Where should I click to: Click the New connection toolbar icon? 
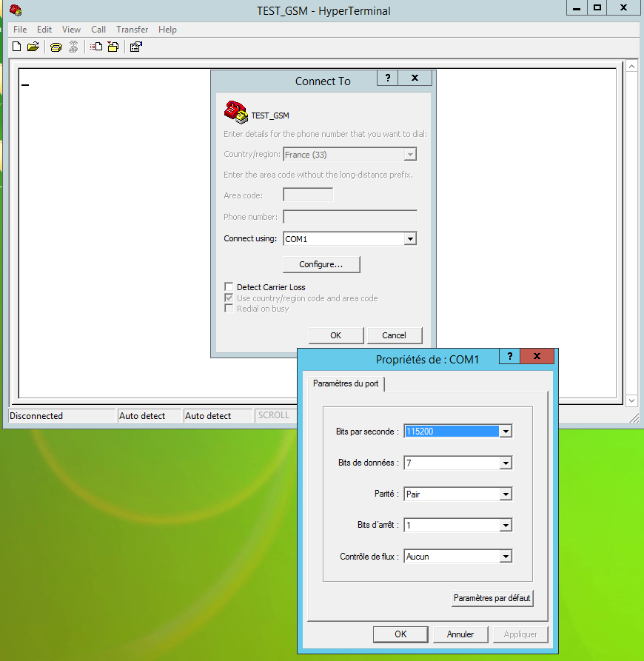coord(17,47)
